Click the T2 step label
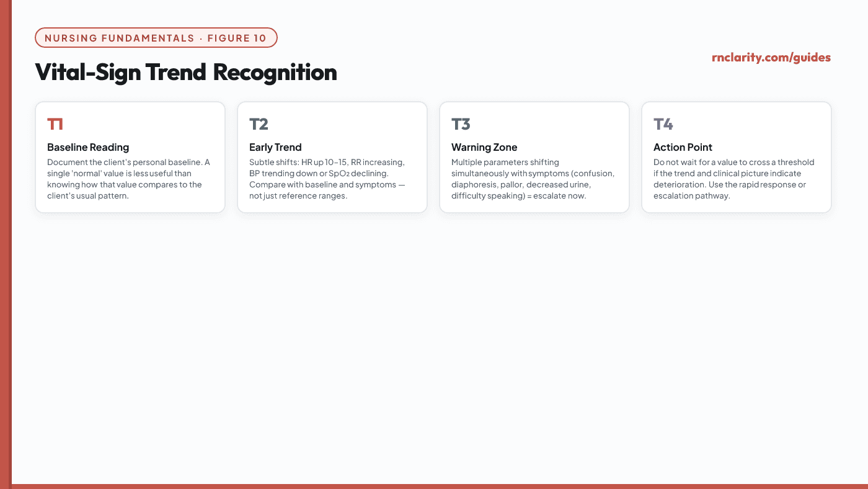 (x=259, y=124)
